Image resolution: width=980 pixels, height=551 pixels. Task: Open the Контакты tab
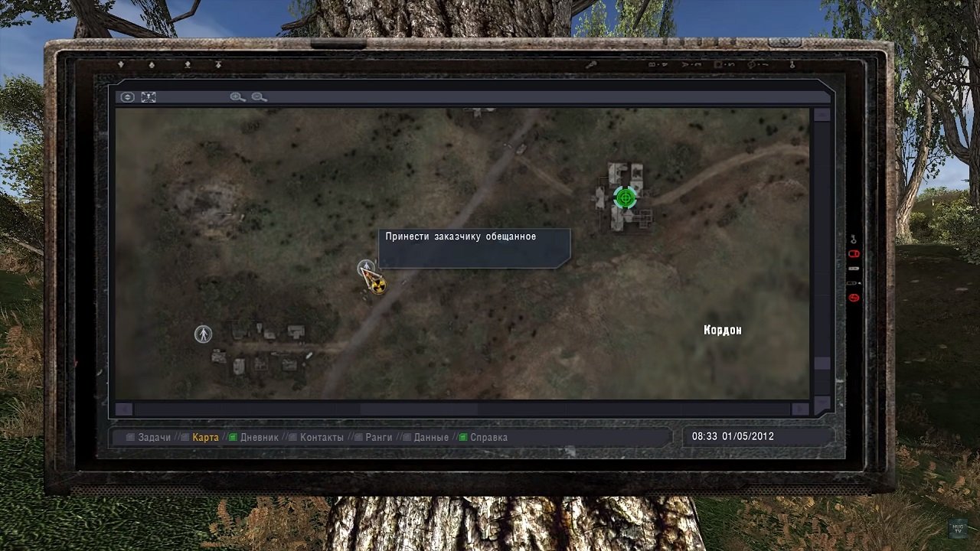point(322,438)
